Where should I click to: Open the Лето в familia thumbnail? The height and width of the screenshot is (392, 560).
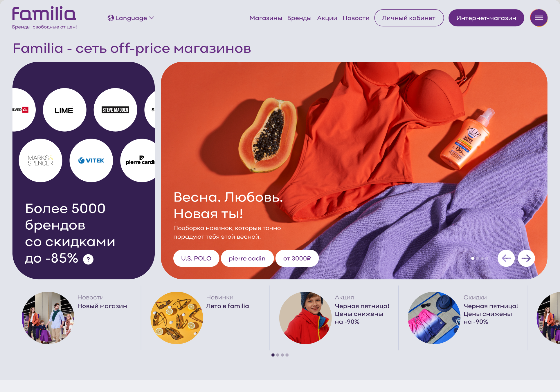177,318
